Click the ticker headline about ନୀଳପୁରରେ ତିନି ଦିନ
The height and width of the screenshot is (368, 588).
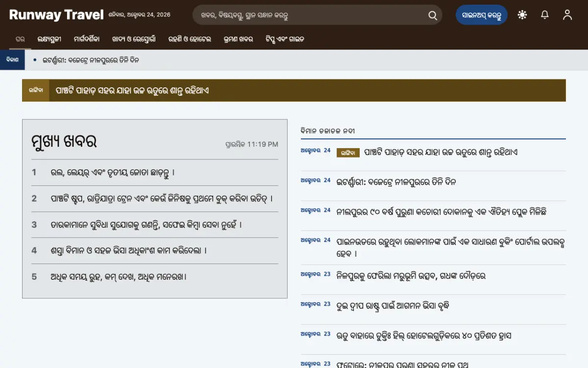(91, 60)
